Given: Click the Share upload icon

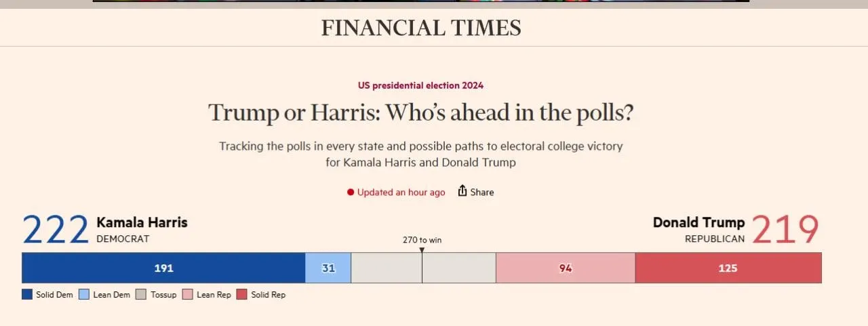Looking at the screenshot, I should (462, 191).
